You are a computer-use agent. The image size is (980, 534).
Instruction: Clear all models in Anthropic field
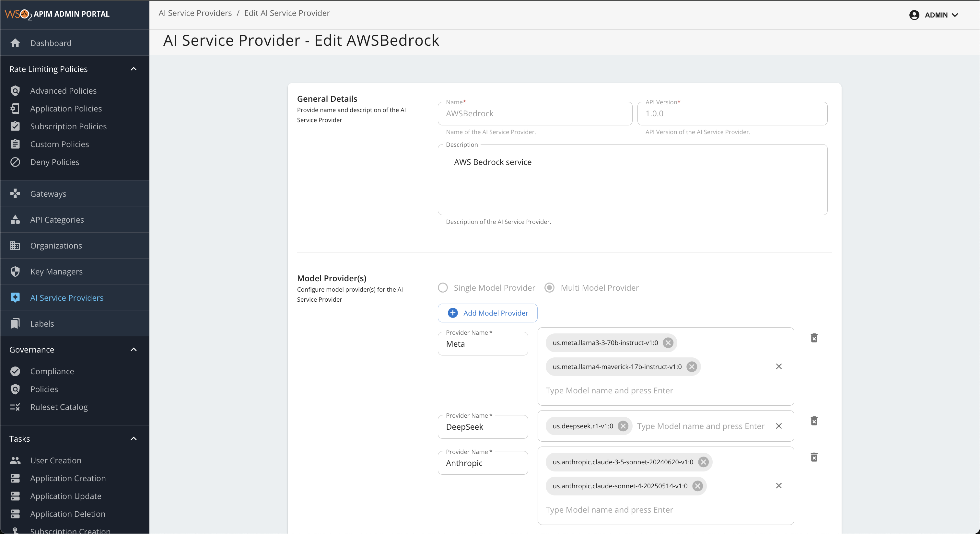coord(779,486)
